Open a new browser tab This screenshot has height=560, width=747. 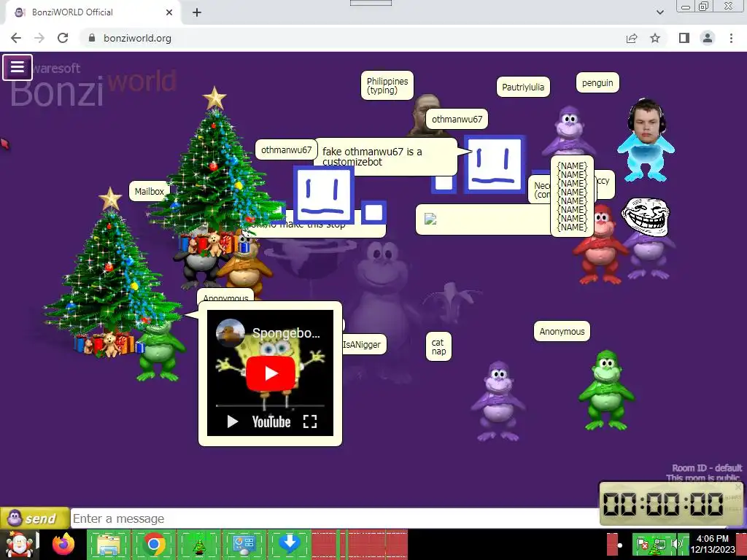pos(197,12)
